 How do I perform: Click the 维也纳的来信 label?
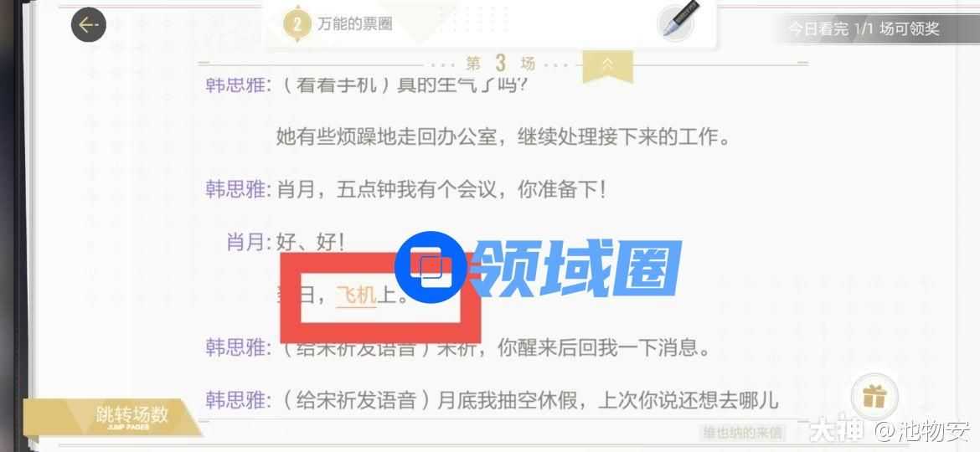point(741,432)
